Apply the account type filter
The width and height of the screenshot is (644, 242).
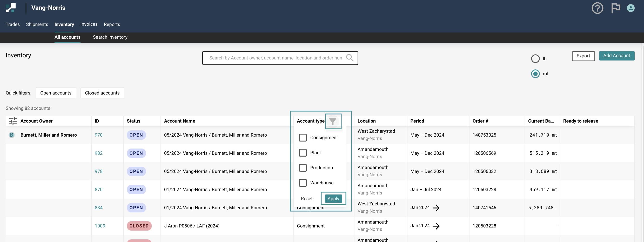(333, 199)
